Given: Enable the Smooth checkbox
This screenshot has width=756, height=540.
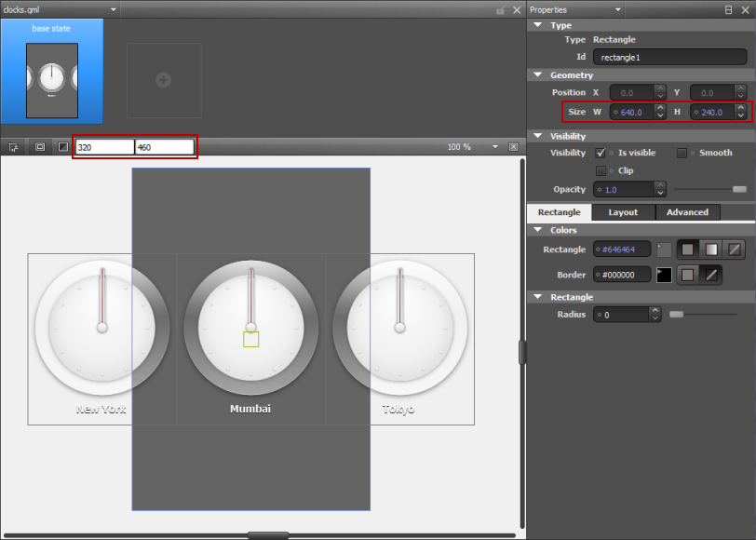Looking at the screenshot, I should tap(682, 153).
